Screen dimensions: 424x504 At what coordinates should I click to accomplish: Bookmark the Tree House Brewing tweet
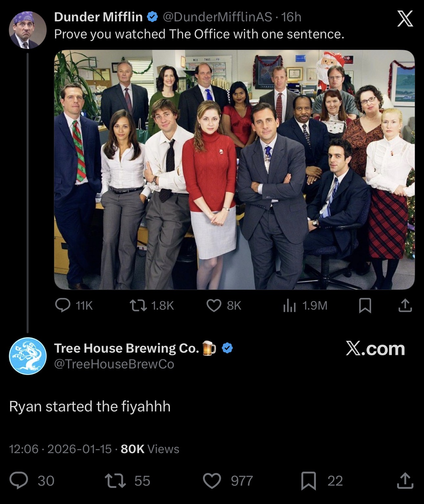click(322, 480)
